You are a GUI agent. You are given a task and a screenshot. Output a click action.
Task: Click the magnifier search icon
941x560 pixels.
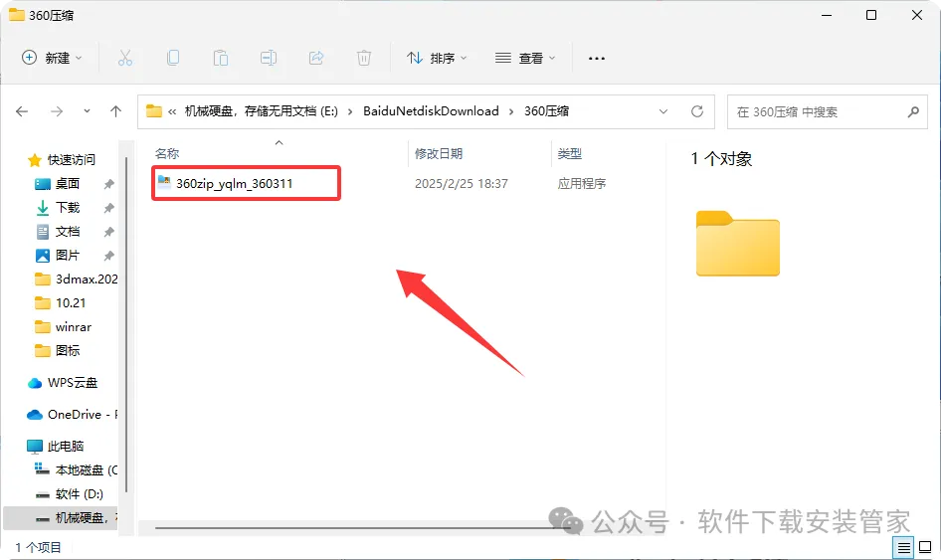click(913, 111)
